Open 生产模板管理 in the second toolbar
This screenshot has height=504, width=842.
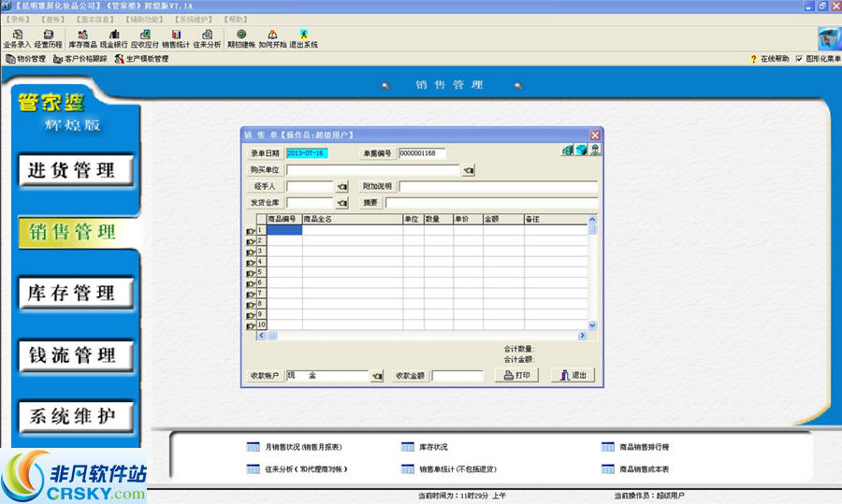(x=142, y=59)
